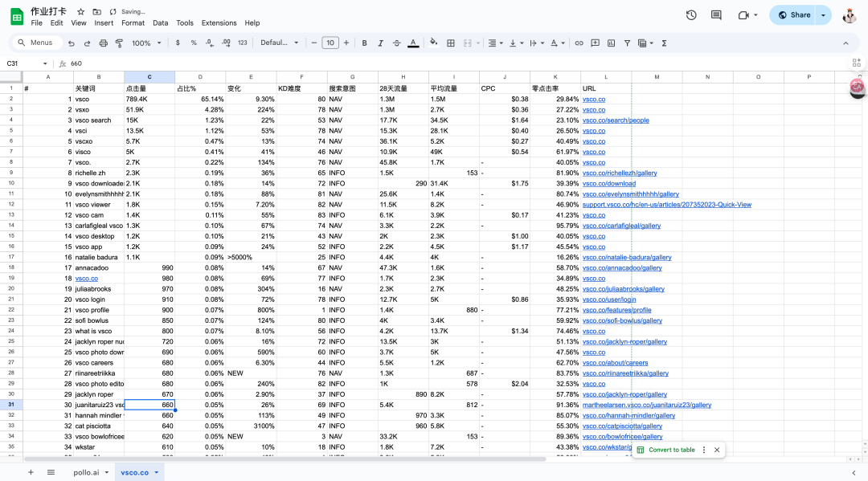Open text wrapping dropdown
The width and height of the screenshot is (868, 481).
tap(536, 43)
